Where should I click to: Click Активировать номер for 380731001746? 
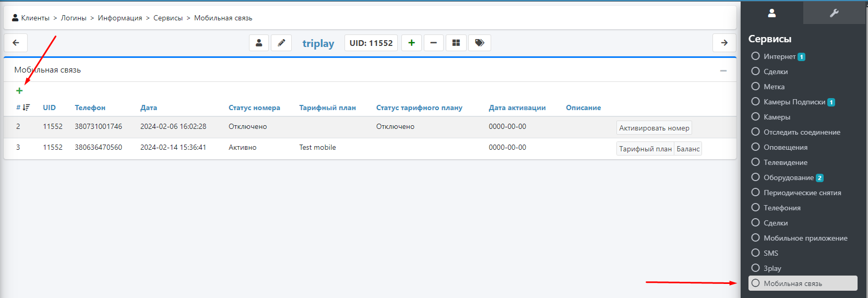(654, 128)
